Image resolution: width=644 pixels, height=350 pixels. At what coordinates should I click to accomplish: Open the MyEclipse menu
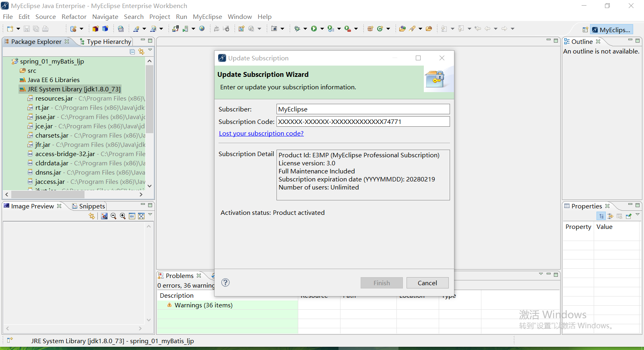pyautogui.click(x=207, y=16)
